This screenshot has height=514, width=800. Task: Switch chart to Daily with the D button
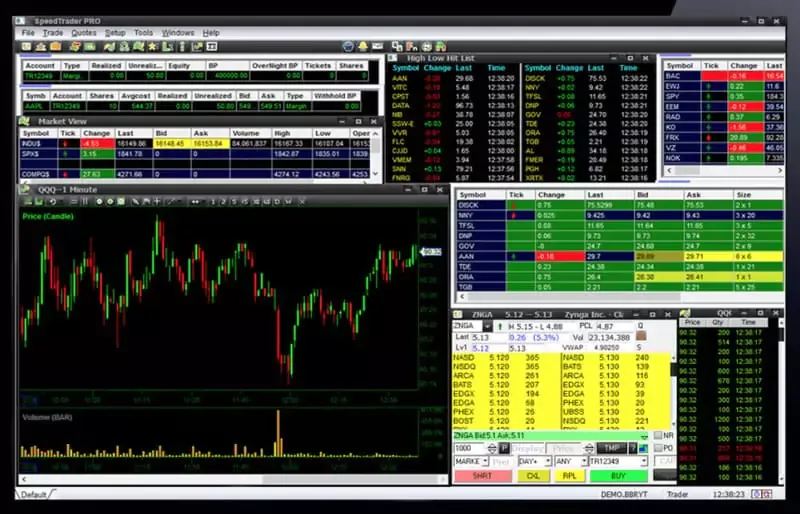277,202
